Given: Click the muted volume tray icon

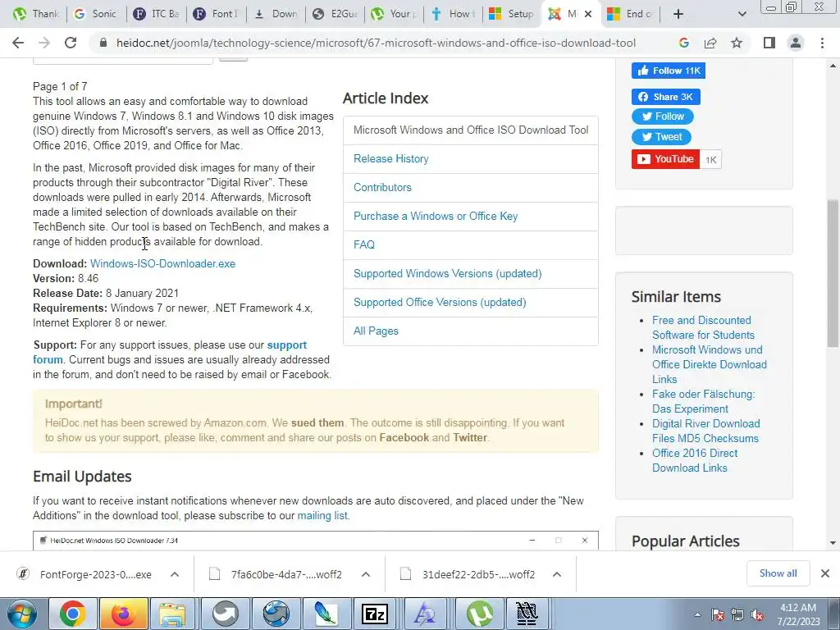Looking at the screenshot, I should pos(757,614).
